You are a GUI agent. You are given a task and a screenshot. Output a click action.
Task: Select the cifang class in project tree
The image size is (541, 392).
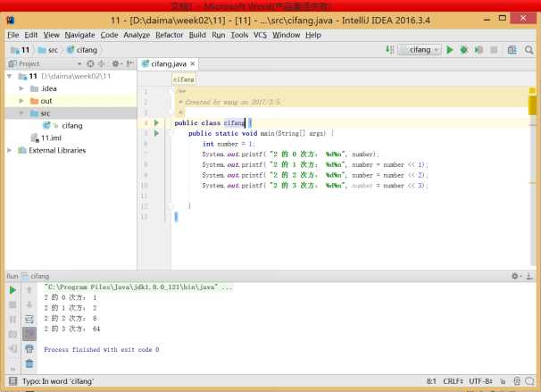(x=71, y=126)
